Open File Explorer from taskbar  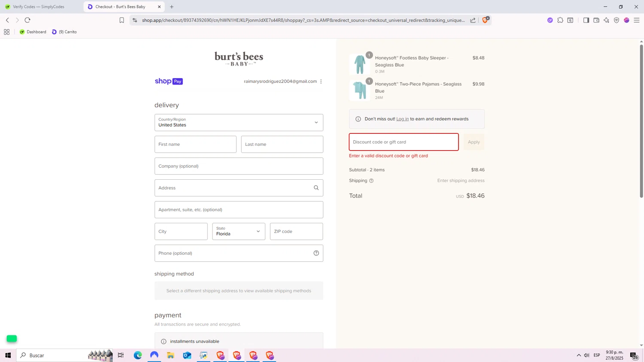pyautogui.click(x=170, y=355)
